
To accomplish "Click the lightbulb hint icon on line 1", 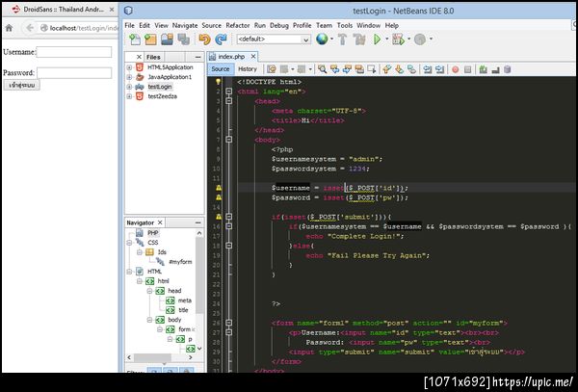I will [x=219, y=82].
